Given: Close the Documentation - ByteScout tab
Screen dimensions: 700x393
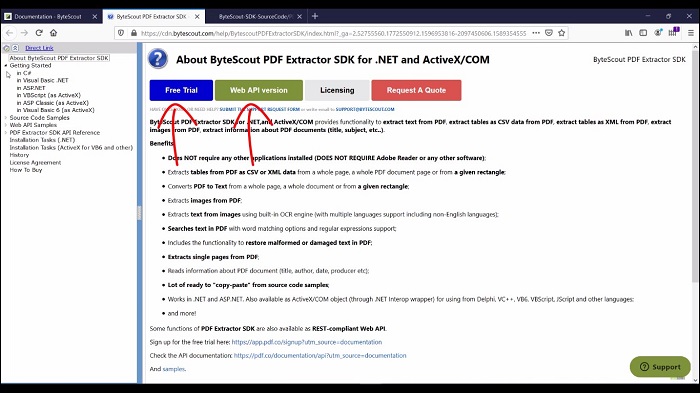Looking at the screenshot, I should tap(95, 17).
